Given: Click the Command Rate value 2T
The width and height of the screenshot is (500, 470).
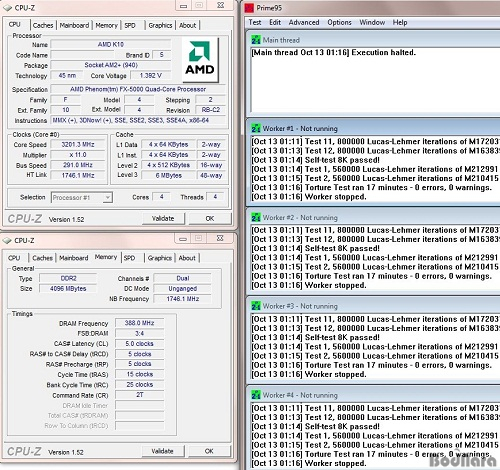Looking at the screenshot, I should tap(140, 395).
